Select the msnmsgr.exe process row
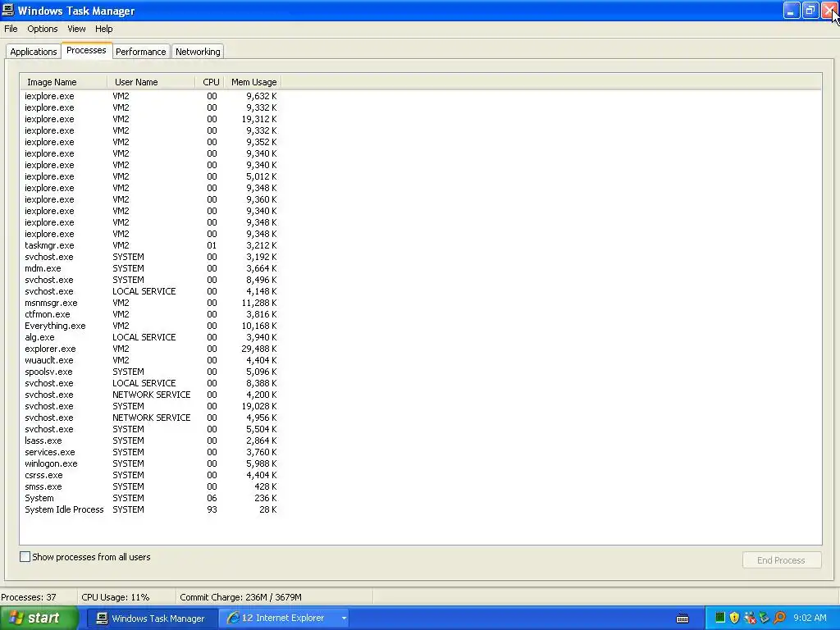The image size is (840, 630). 151,303
